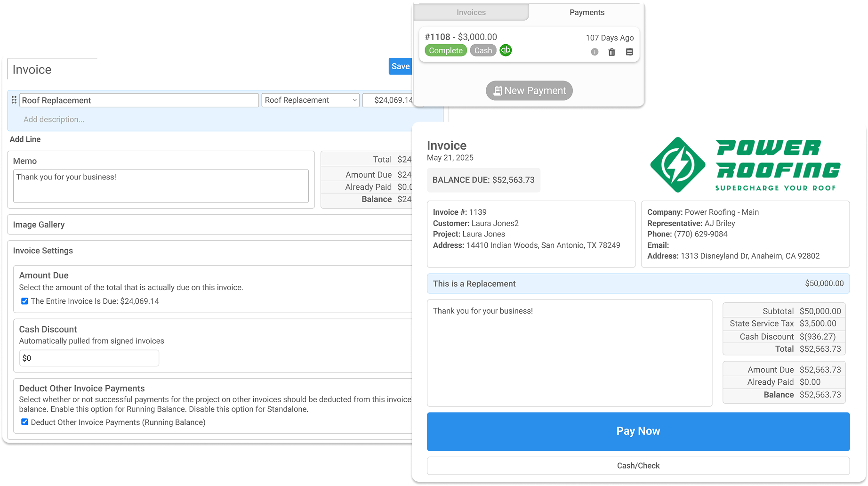The image size is (868, 486).
Task: Click the Invoice Settings heading
Action: (43, 251)
